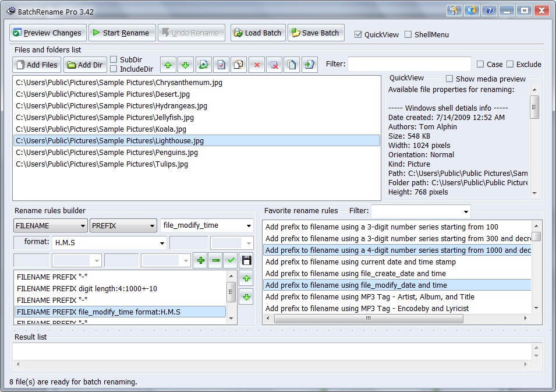Check the Show media preview option
Screen dimensions: 556x392
449,79
